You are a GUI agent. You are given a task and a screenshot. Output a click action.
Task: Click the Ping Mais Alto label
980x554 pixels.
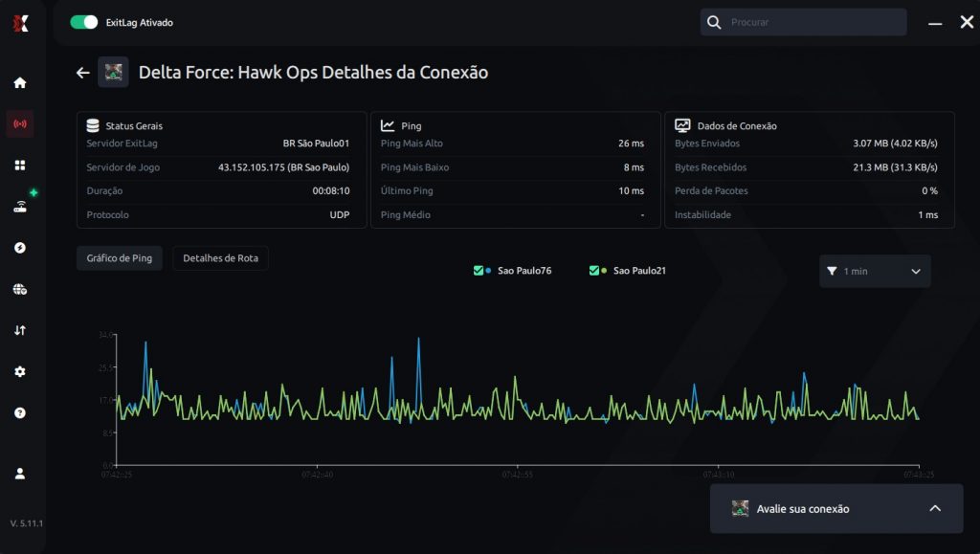(412, 143)
